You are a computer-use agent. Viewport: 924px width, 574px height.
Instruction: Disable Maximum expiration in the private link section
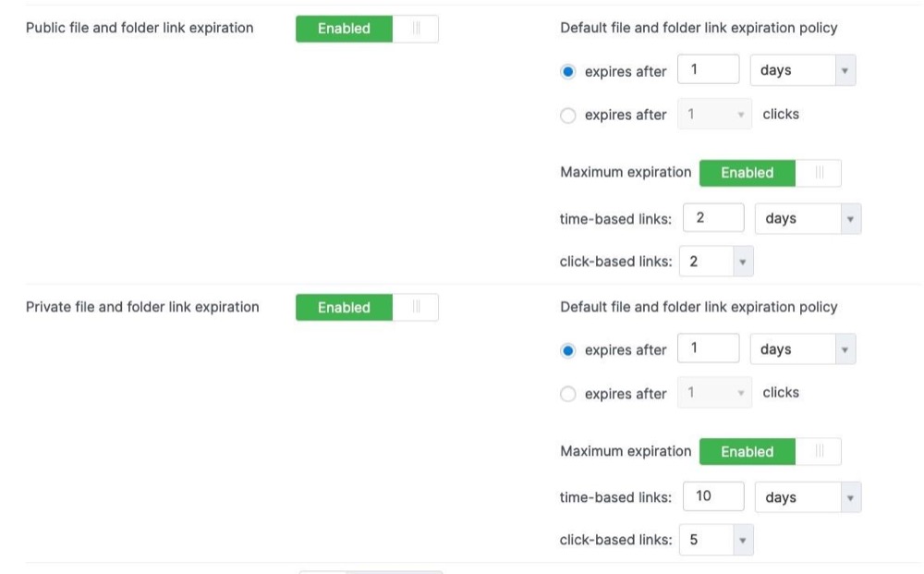(771, 452)
